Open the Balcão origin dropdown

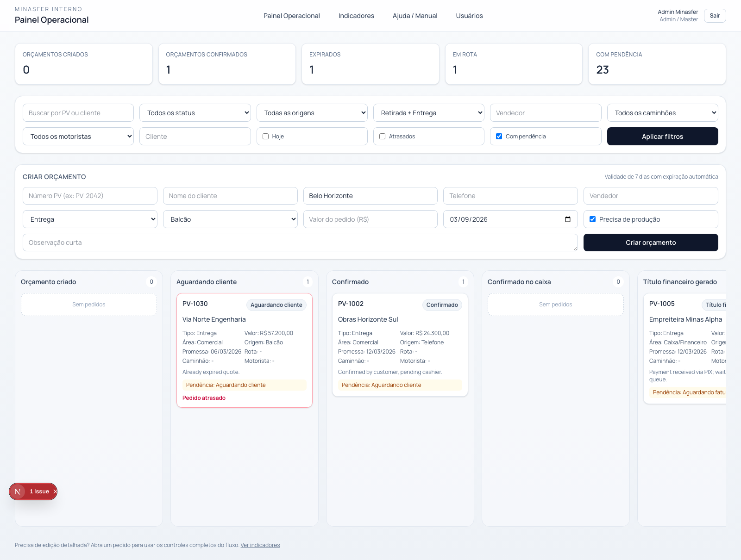tap(230, 219)
